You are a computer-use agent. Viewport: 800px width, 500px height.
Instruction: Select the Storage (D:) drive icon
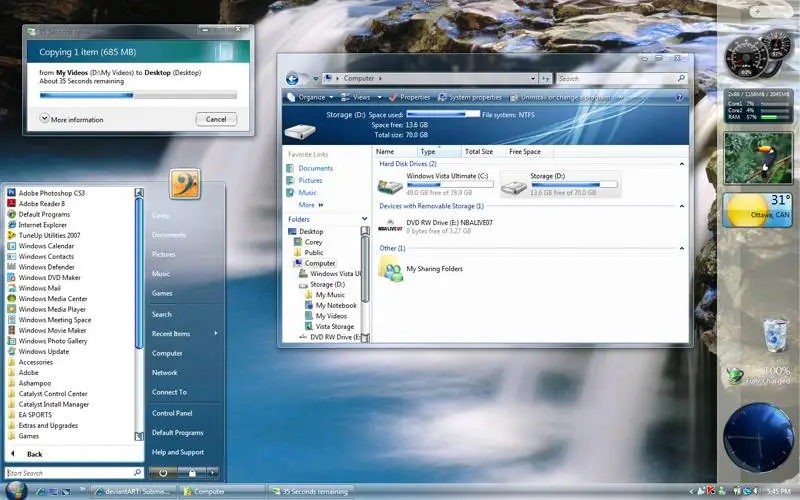[x=513, y=188]
